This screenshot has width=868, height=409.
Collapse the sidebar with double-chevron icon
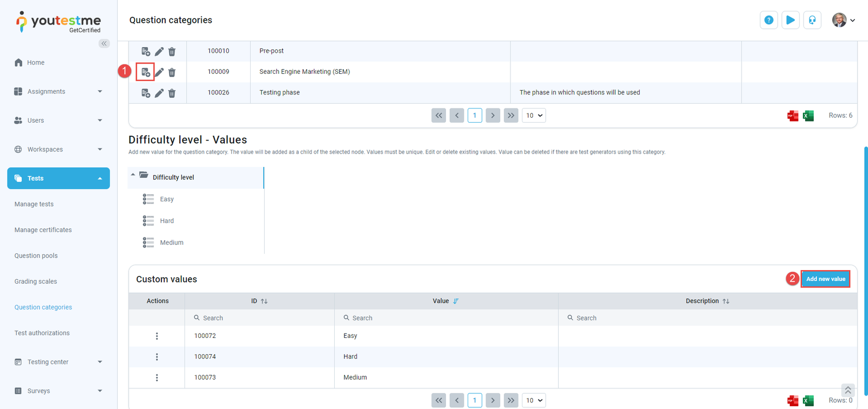pyautogui.click(x=104, y=43)
